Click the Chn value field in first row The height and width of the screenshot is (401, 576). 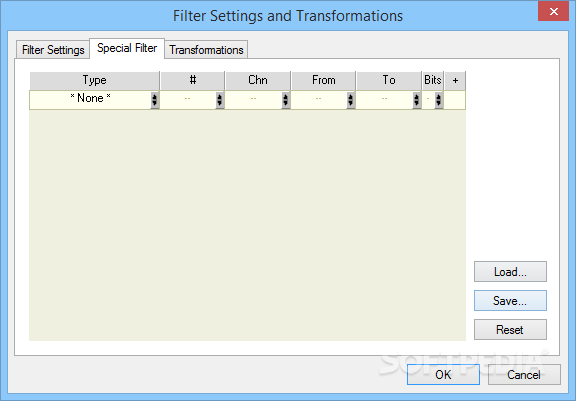pyautogui.click(x=253, y=100)
